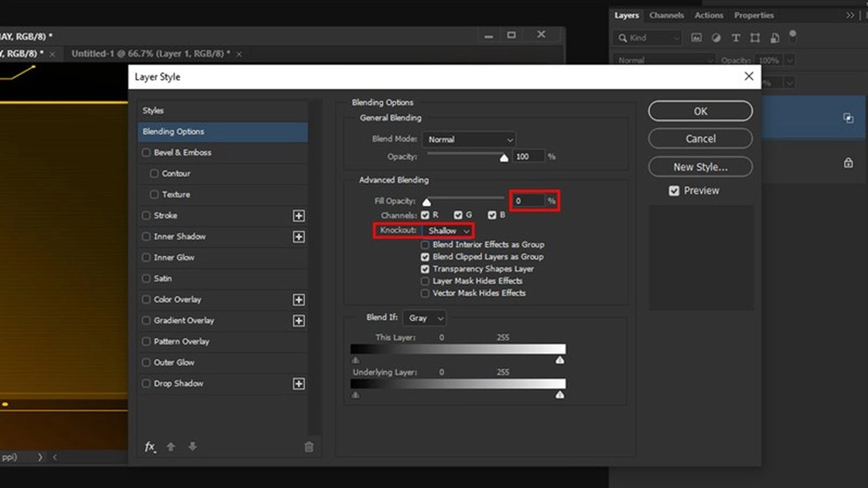Click the OK button
Image resolution: width=868 pixels, height=488 pixels.
(x=700, y=111)
